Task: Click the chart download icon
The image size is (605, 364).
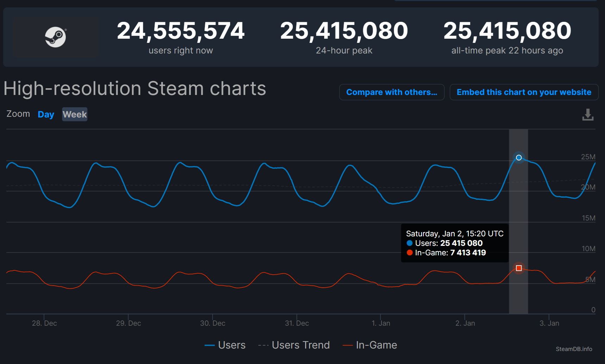Action: pyautogui.click(x=587, y=115)
